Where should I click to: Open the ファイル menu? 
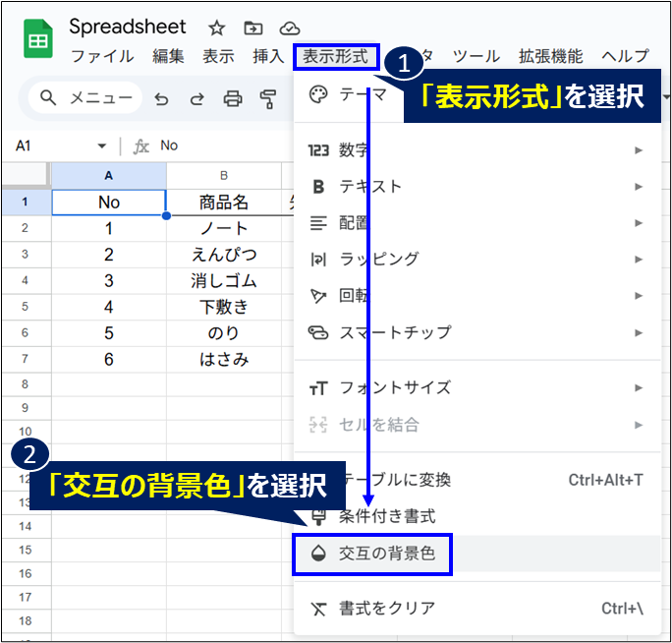(102, 56)
